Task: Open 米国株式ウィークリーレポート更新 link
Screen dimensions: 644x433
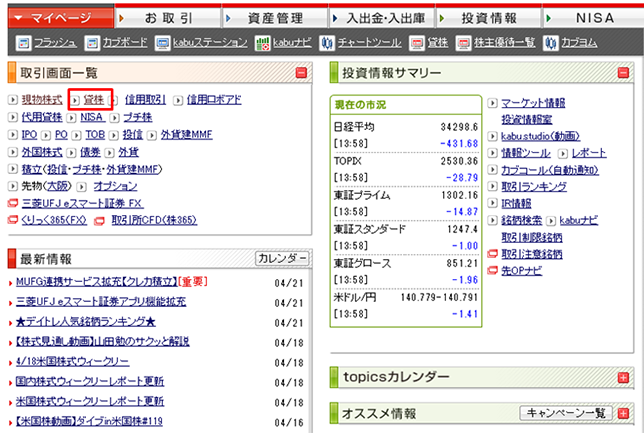Action: 90,401
